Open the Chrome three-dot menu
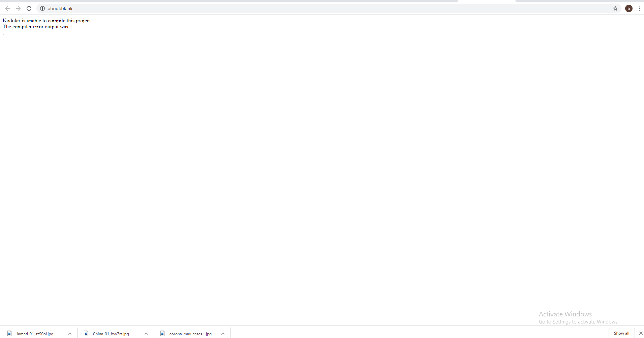644x338 pixels. (639, 8)
